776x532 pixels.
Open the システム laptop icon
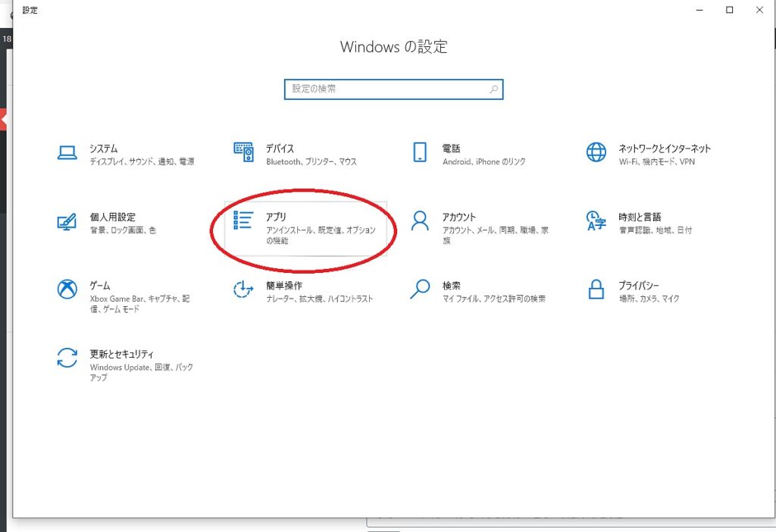coord(67,153)
